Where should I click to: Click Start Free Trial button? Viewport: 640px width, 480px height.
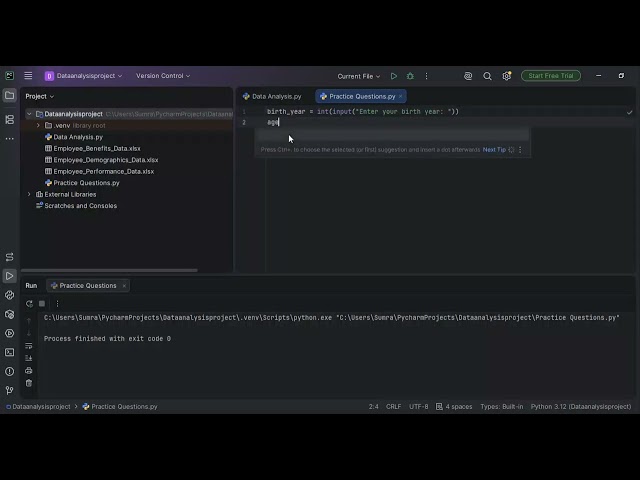[x=551, y=76]
